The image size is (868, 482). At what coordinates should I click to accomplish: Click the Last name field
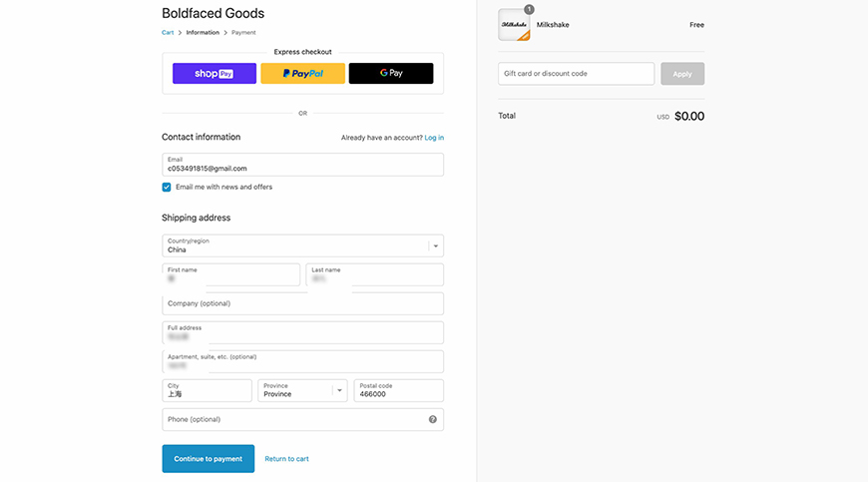[375, 274]
